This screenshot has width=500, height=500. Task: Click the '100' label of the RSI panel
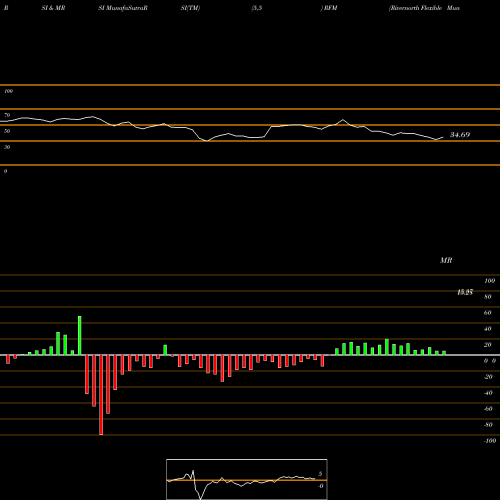pos(9,91)
